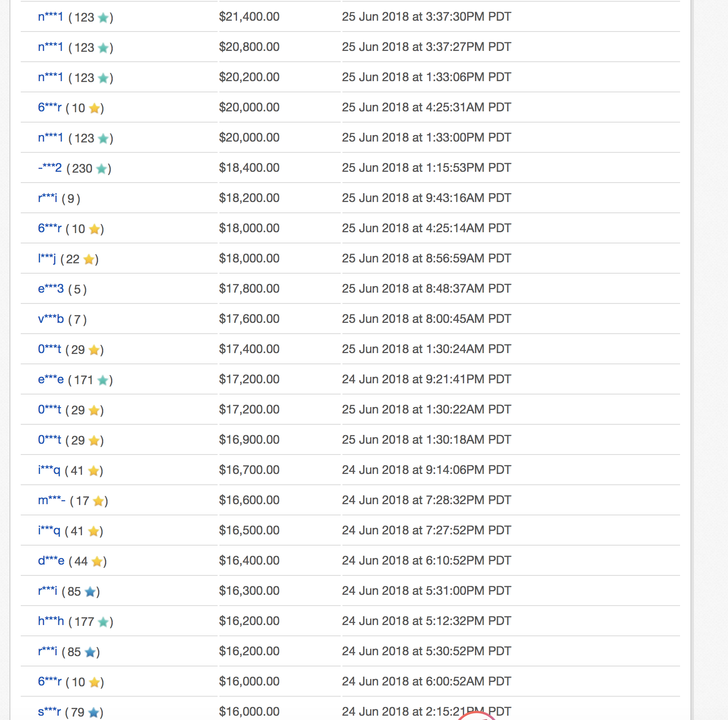Open the d***e bidder link

coord(51,561)
